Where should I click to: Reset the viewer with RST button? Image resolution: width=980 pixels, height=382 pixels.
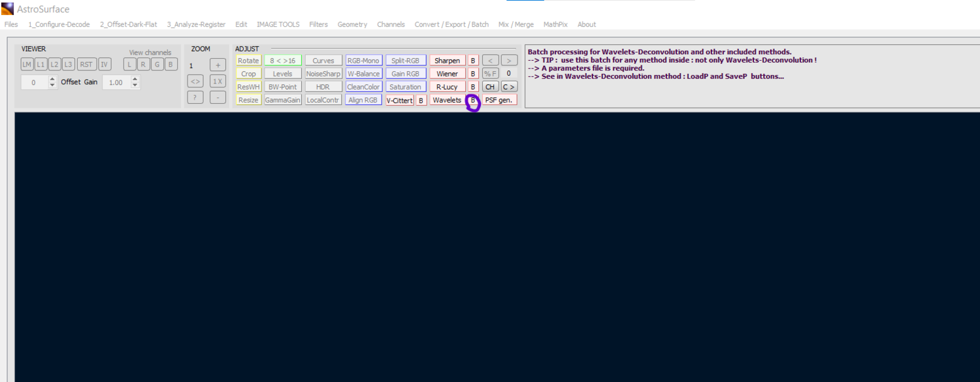(86, 64)
